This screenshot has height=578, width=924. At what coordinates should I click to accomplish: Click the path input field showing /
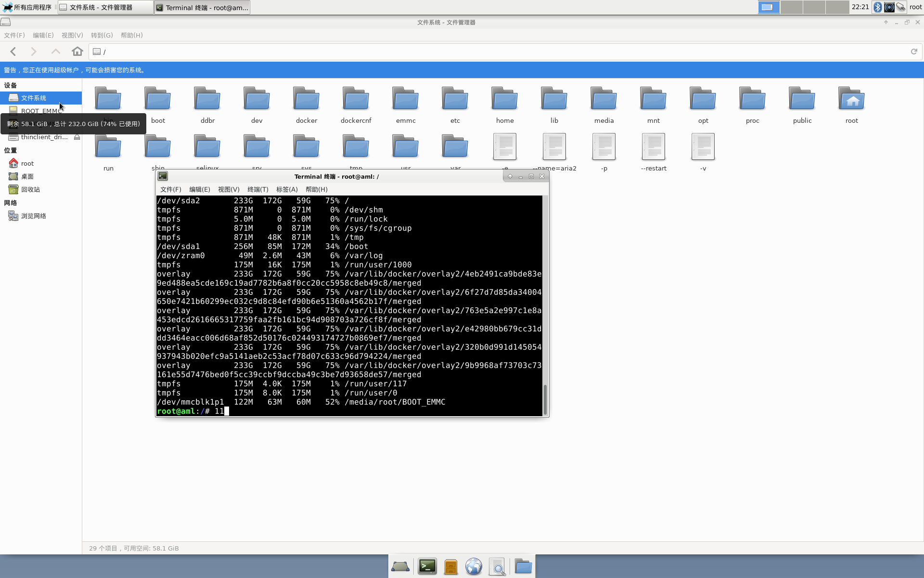tap(498, 52)
